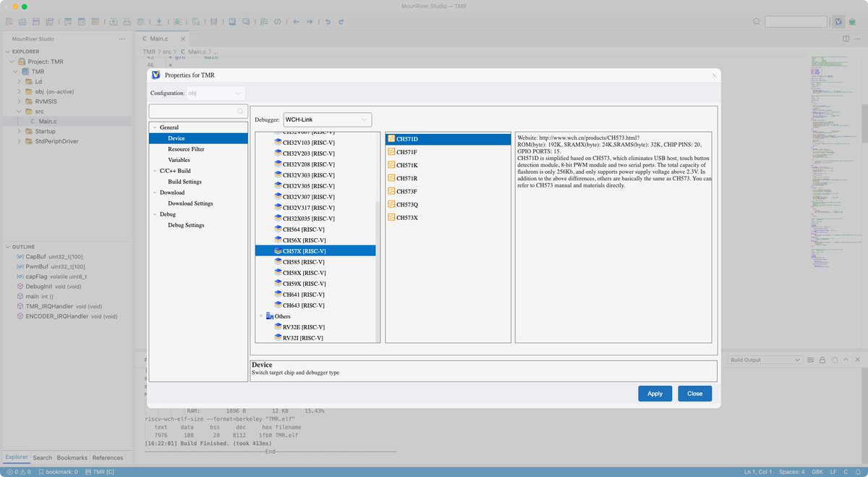868x477 pixels.
Task: Click the Others category folder icon
Action: point(270,316)
